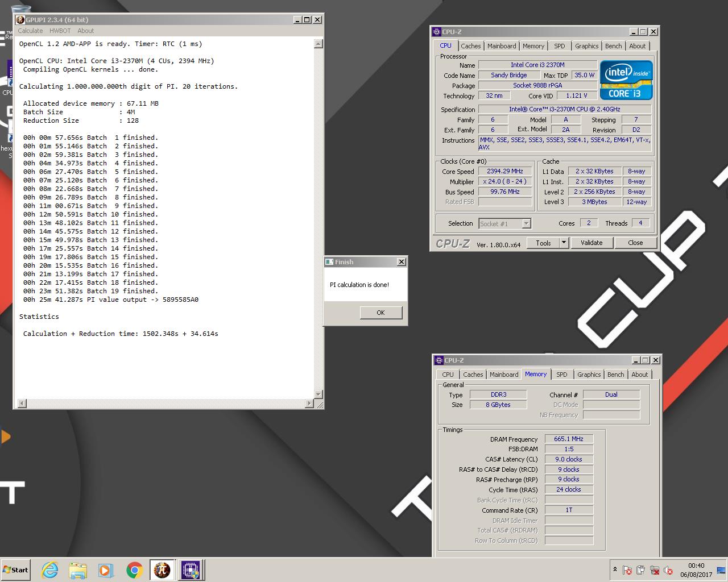Click Specification field in CPU-Z
The height and width of the screenshot is (582, 728).
565,109
